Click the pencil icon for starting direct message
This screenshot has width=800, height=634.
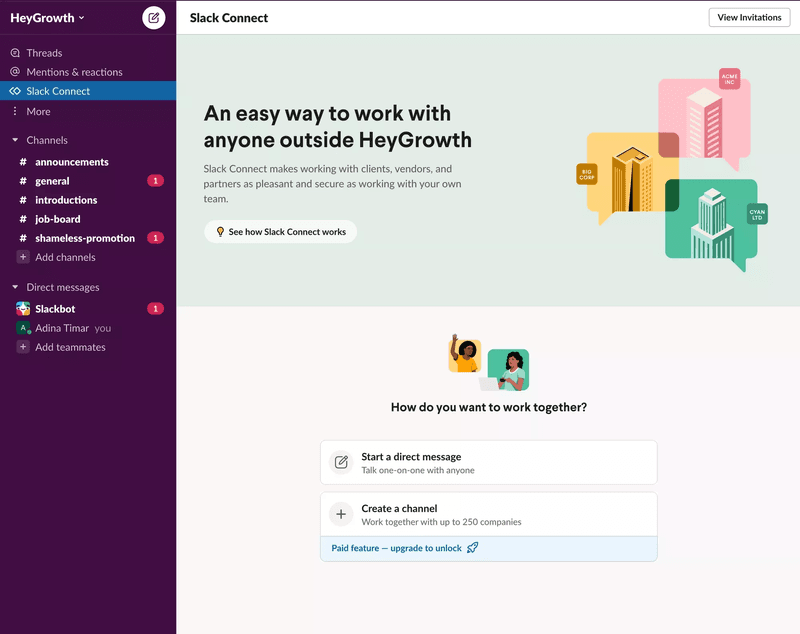[341, 462]
